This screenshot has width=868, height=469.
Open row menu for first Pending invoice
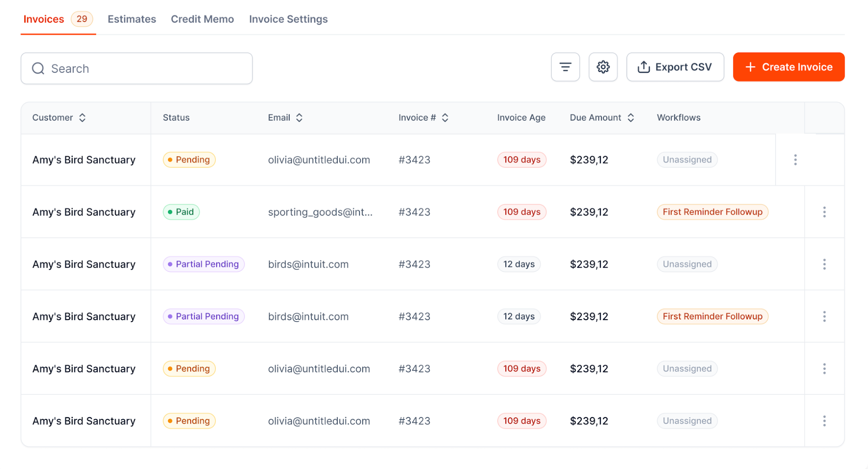795,160
